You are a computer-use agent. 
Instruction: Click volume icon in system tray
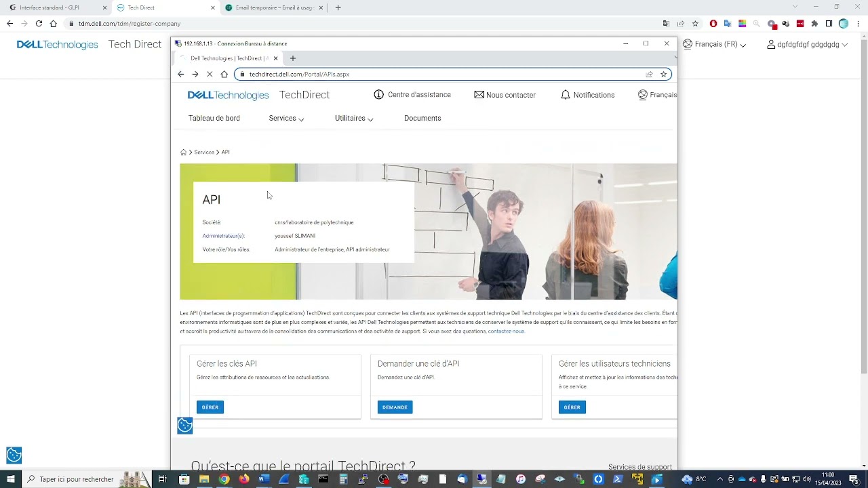(x=807, y=479)
